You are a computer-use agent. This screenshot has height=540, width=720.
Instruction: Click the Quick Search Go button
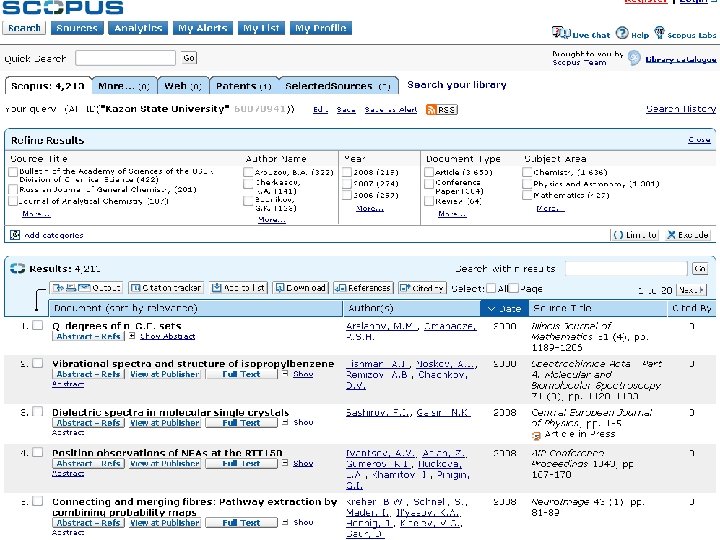coord(189,58)
